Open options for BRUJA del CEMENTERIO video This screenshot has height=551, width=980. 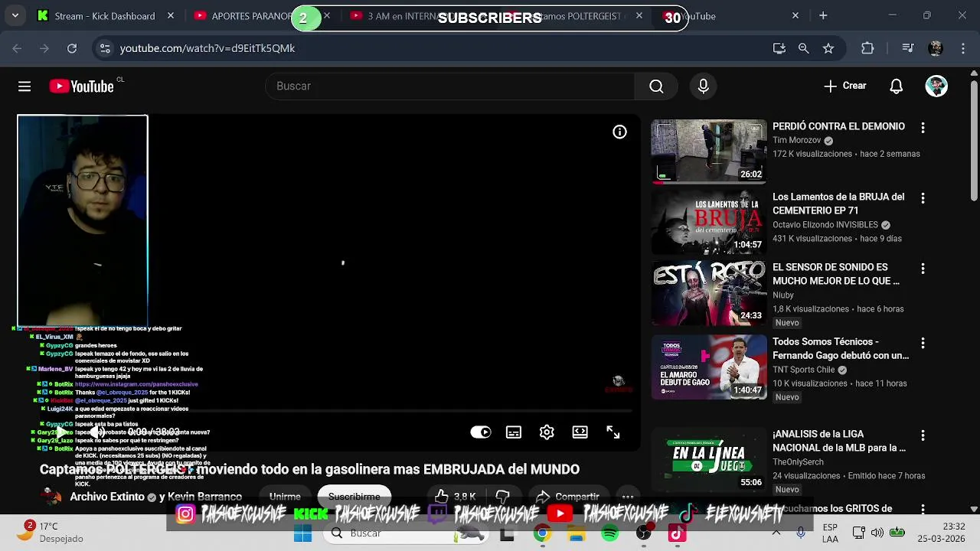(923, 198)
